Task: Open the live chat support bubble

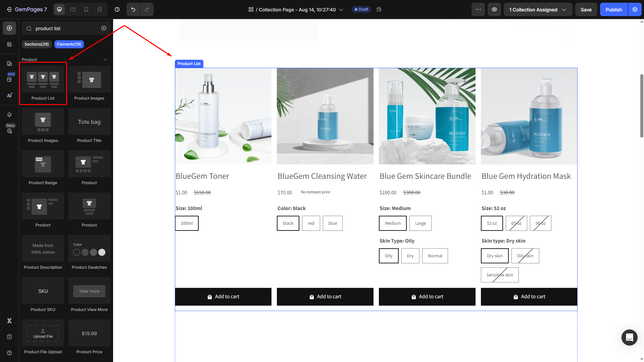Action: pyautogui.click(x=629, y=337)
